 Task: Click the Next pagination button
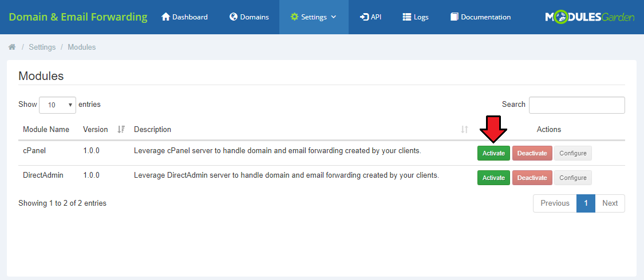(610, 203)
